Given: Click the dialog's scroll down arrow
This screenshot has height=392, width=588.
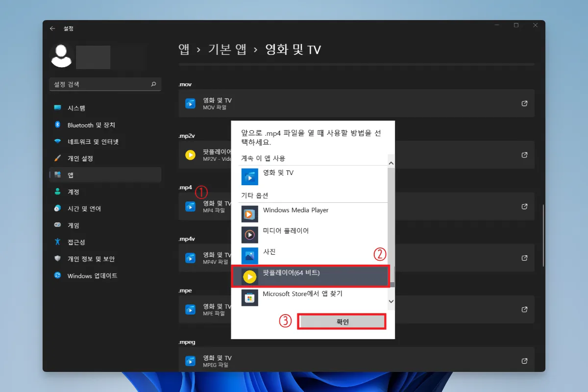Looking at the screenshot, I should coord(391,301).
